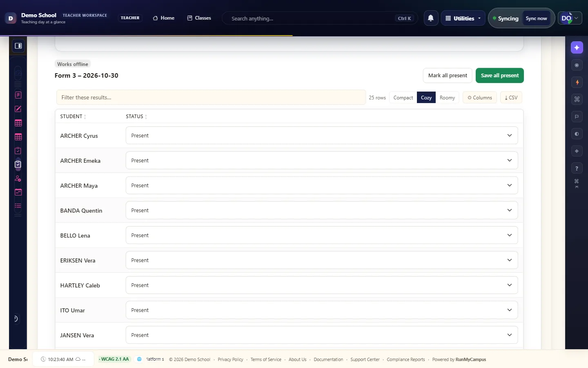Open the pencil edit icon in sidebar
The width and height of the screenshot is (588, 368).
(x=18, y=109)
